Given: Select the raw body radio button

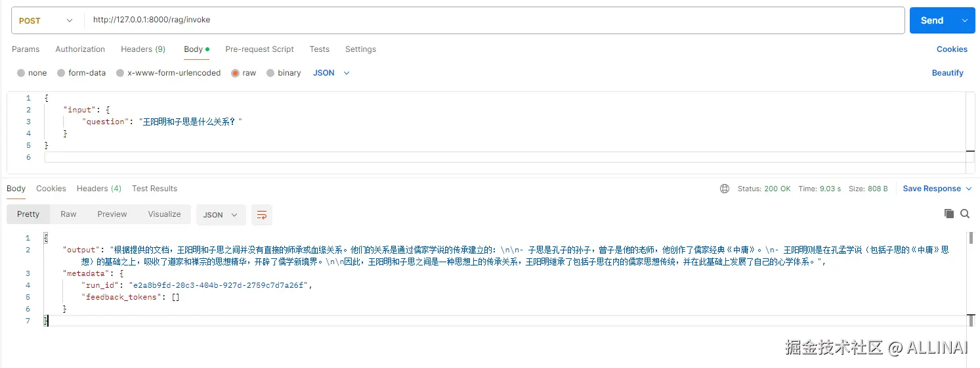Looking at the screenshot, I should click(x=235, y=73).
